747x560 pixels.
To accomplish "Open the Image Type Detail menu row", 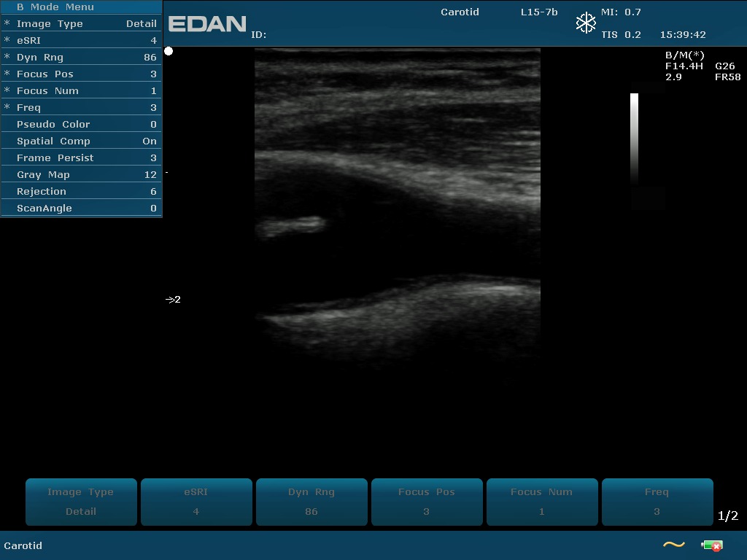I will coord(81,24).
